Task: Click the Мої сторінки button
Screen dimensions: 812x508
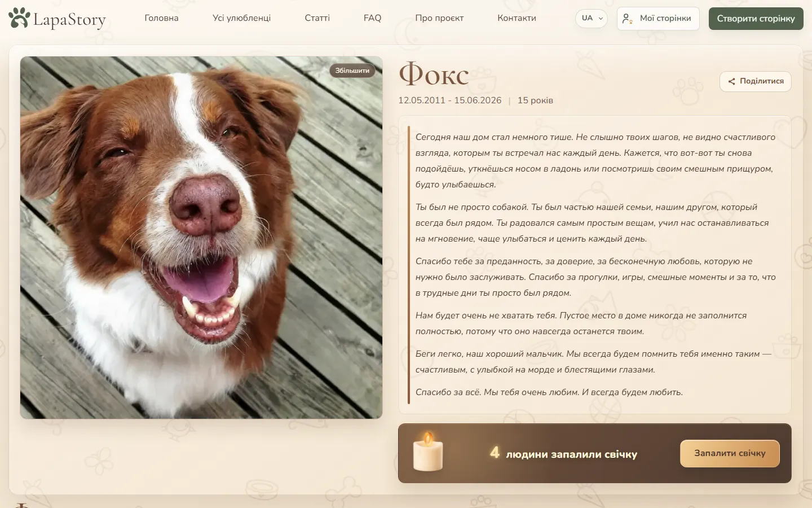Action: tap(658, 19)
